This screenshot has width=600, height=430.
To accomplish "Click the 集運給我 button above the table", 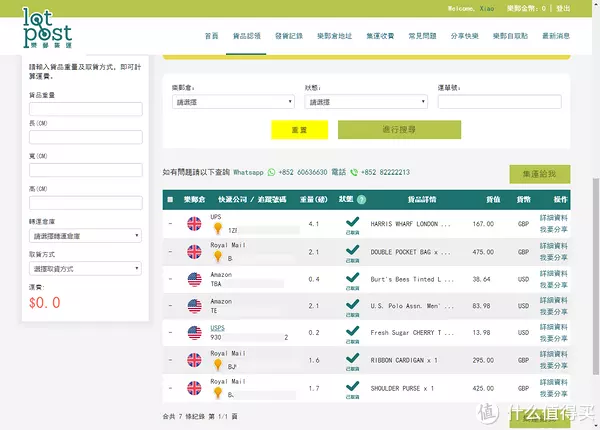I will click(540, 174).
